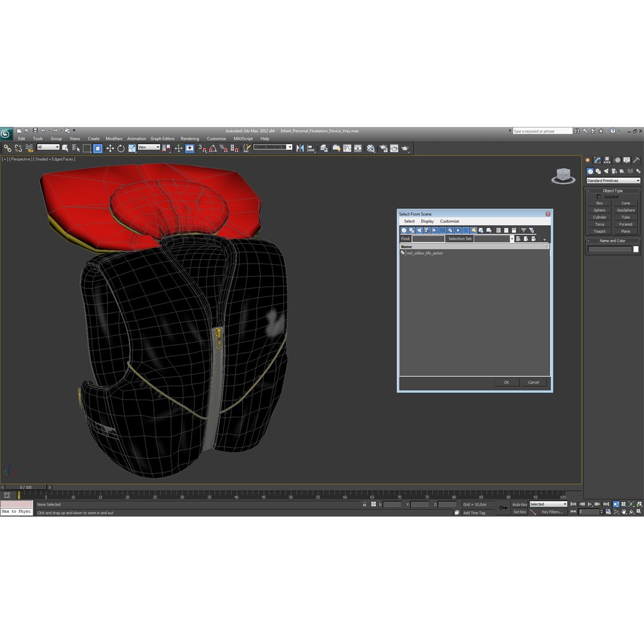Open the Utilities panel hammer tab
644x644 pixels.
point(636,160)
